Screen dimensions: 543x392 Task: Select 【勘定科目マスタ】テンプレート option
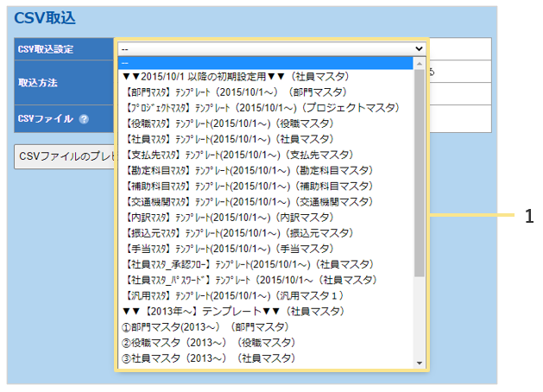(243, 170)
